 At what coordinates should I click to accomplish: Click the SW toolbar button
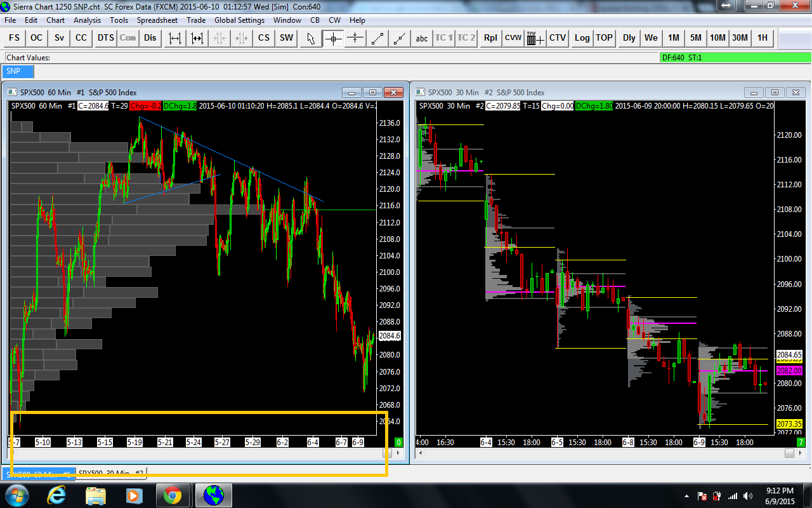287,37
